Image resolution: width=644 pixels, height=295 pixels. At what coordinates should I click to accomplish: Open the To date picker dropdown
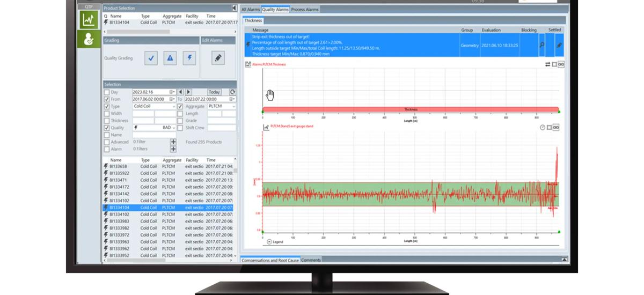[x=232, y=99]
